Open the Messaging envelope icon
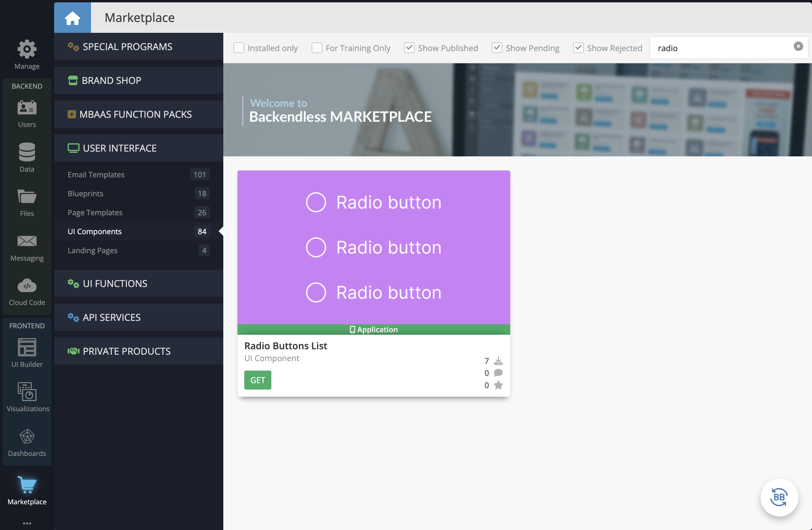This screenshot has width=812, height=530. pyautogui.click(x=27, y=241)
